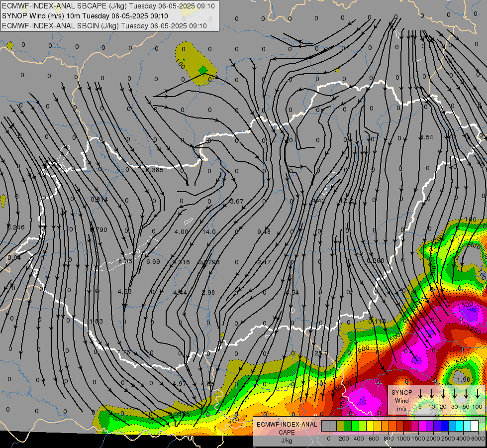Click the olive swatch in the CAPE scale
This screenshot has height=448, width=487.
(x=340, y=426)
